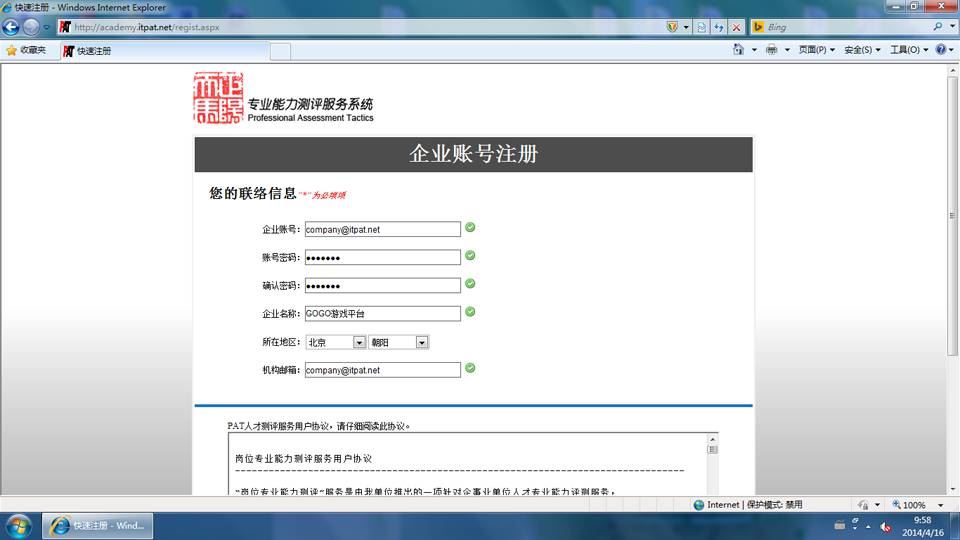This screenshot has height=540, width=960.
Task: Click the 确认密码 password field
Action: click(383, 286)
